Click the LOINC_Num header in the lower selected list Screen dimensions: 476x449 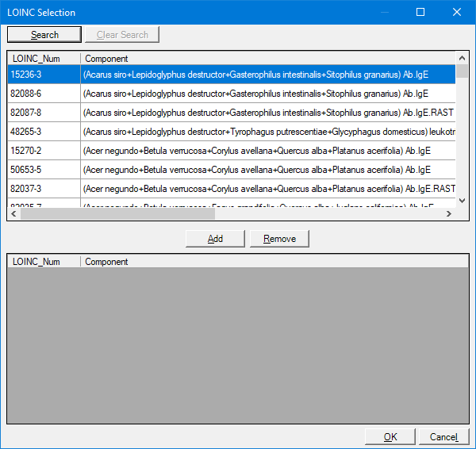pos(44,262)
